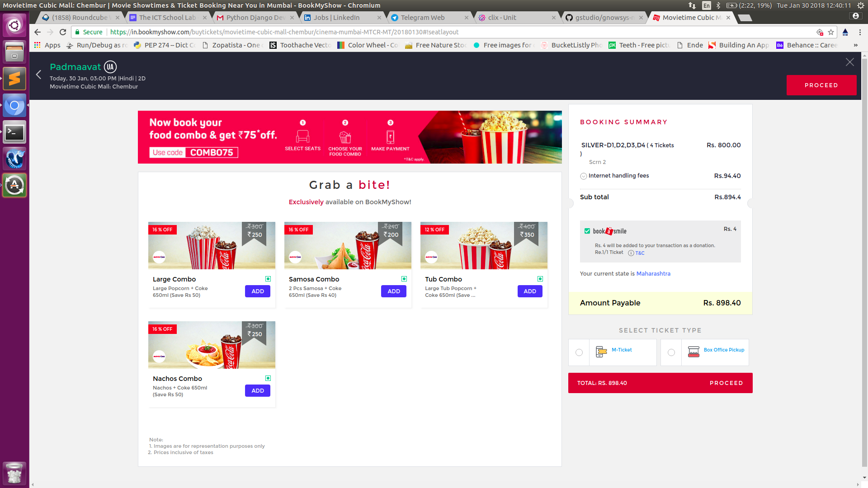This screenshot has height=488, width=868.
Task: Click the Maharashtra state link
Action: pyautogui.click(x=653, y=274)
